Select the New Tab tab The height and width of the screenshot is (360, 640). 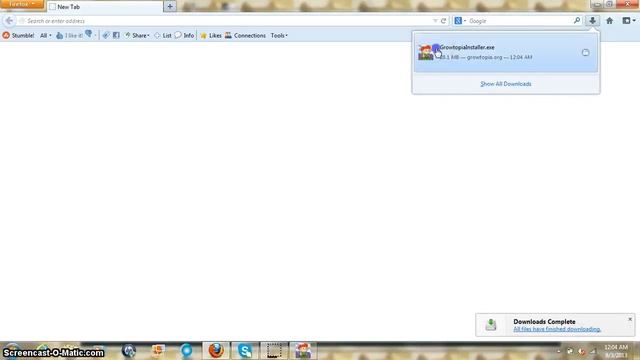tap(104, 7)
